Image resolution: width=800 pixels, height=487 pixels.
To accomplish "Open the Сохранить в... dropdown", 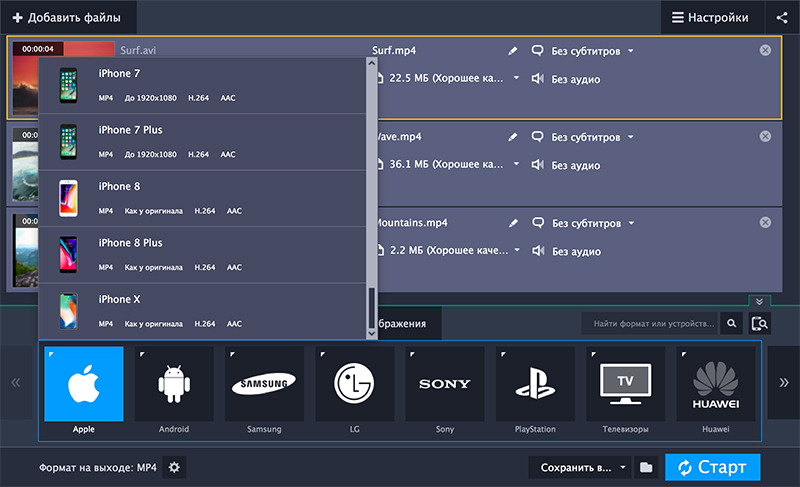I will (579, 467).
